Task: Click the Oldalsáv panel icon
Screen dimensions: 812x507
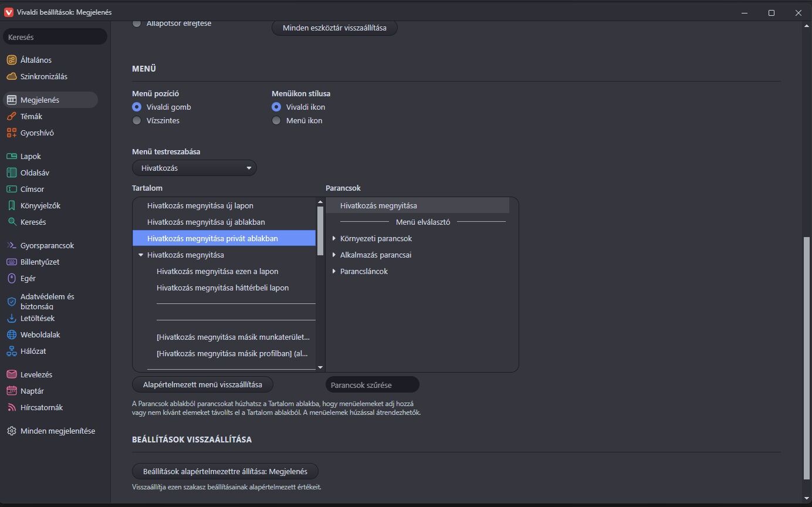Action: tap(11, 173)
